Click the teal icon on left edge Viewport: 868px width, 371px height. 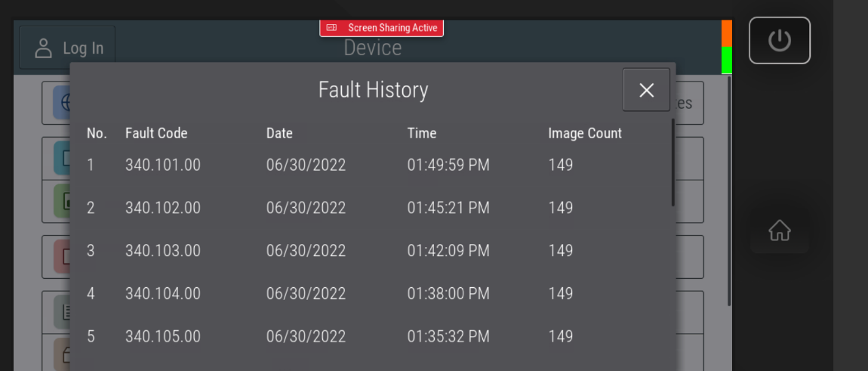62,158
